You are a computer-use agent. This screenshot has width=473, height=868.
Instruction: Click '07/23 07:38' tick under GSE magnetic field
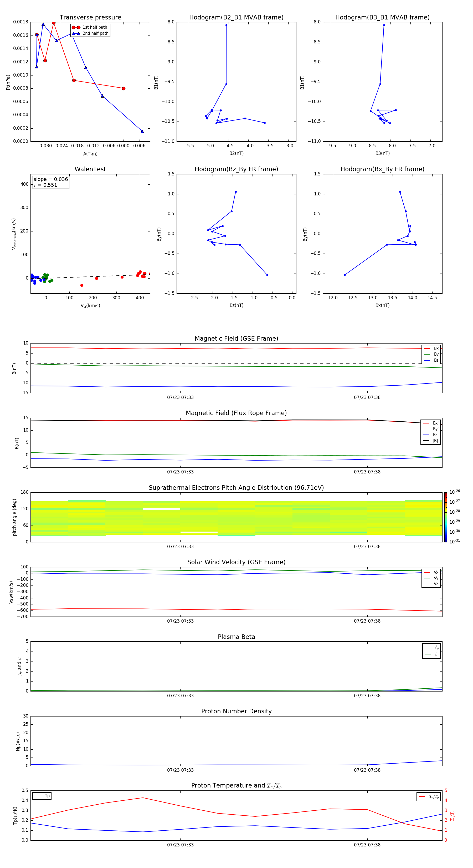(367, 397)
